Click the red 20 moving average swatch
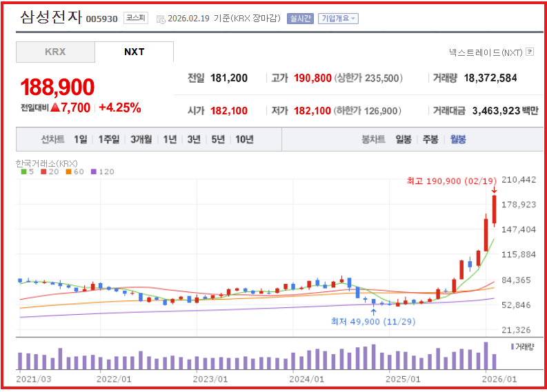Image resolution: width=547 pixels, height=392 pixels. [43, 172]
